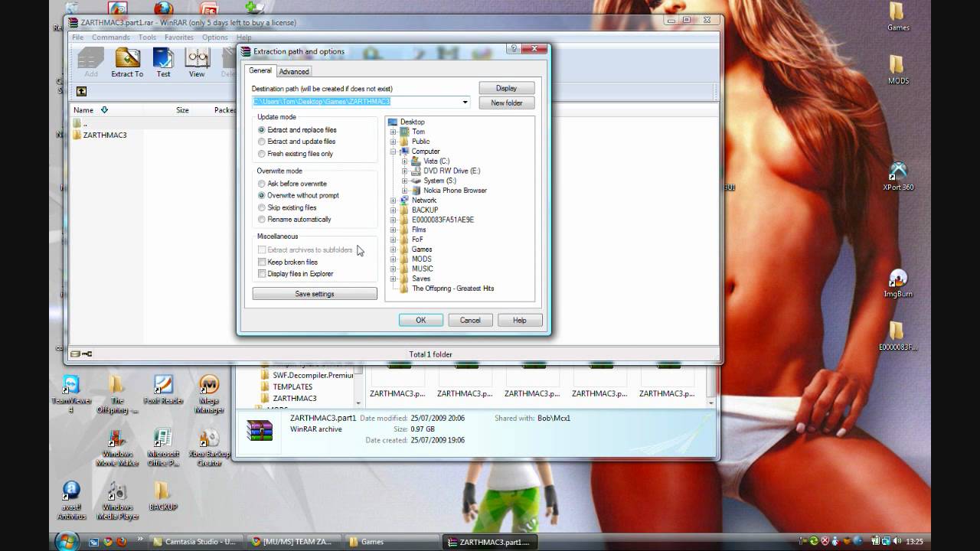Click the up-one-level arrow icon in WinRAR
Viewport: 980px width, 551px height.
click(81, 91)
